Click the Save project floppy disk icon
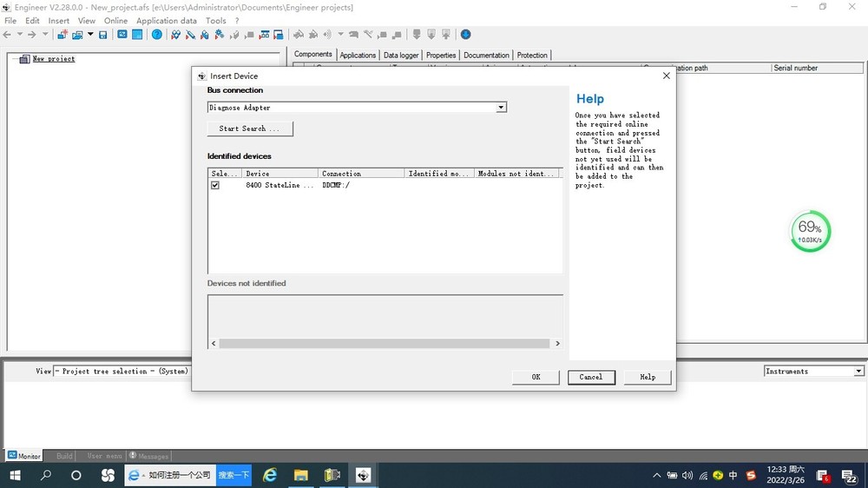This screenshot has width=868, height=488. pos(103,35)
